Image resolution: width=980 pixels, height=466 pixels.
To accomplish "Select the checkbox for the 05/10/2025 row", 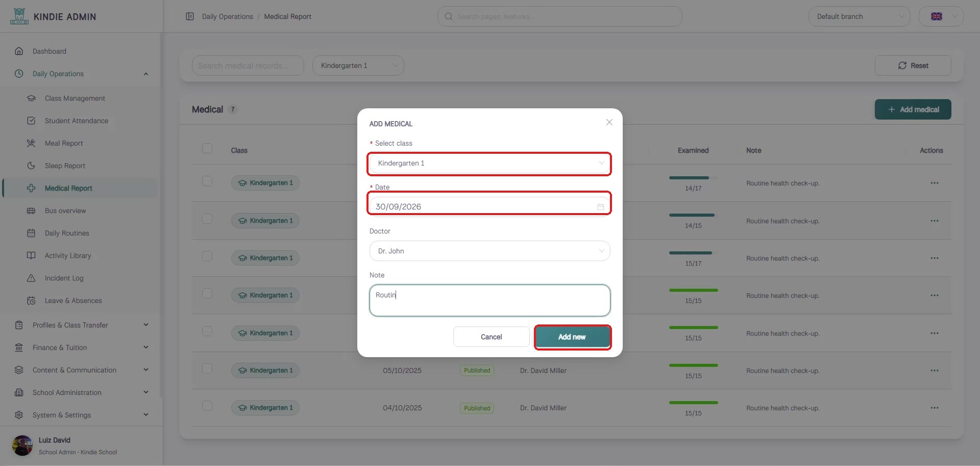I will click(207, 368).
